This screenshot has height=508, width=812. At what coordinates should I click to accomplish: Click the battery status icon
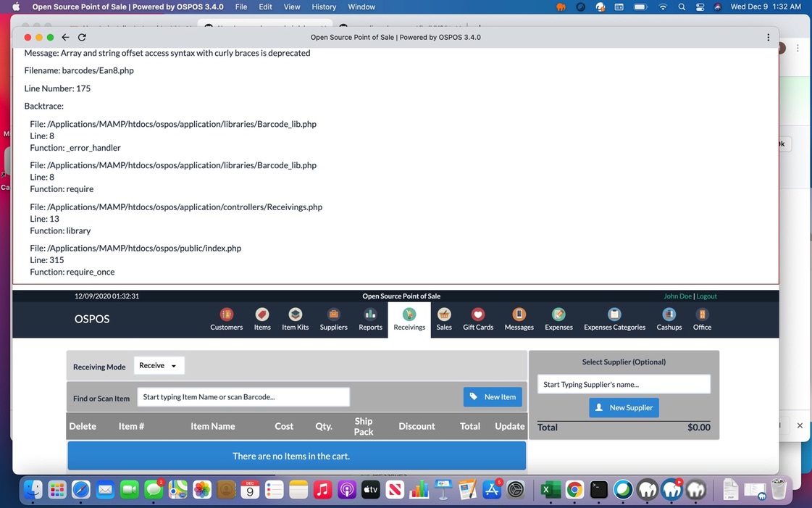tap(641, 7)
